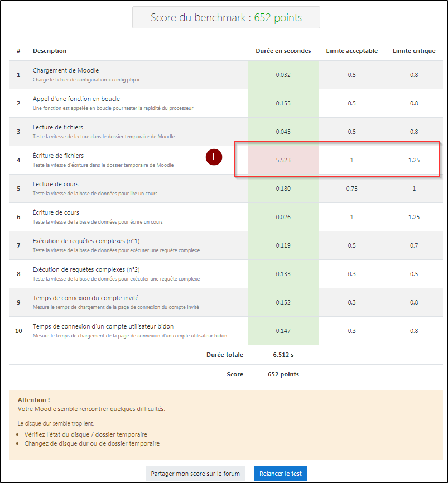Viewport: 448px width, 483px height.
Task: Select the 'Chargement de Moodle' row title
Action: [66, 70]
